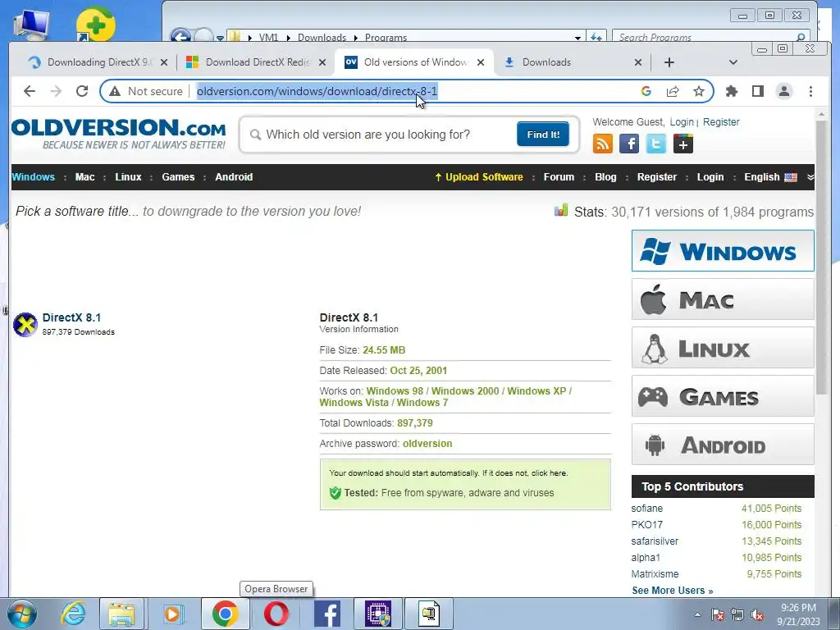Open the Blog nav link
The height and width of the screenshot is (630, 840).
pyautogui.click(x=605, y=177)
